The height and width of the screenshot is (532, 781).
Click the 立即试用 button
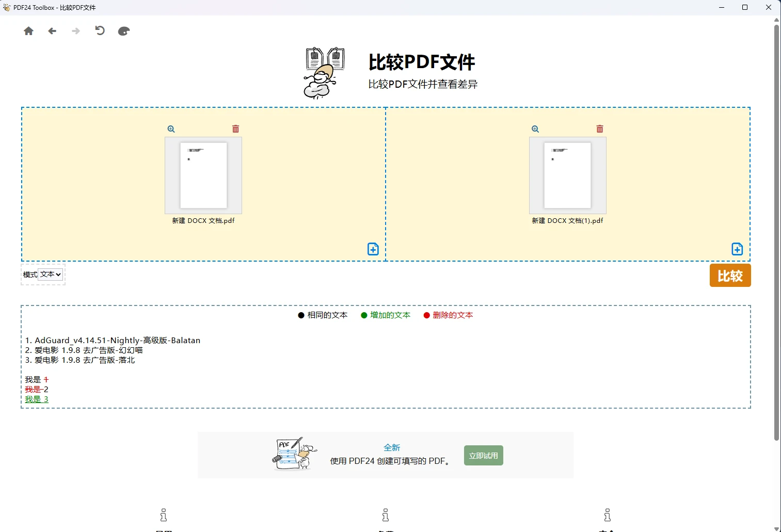[x=483, y=455]
